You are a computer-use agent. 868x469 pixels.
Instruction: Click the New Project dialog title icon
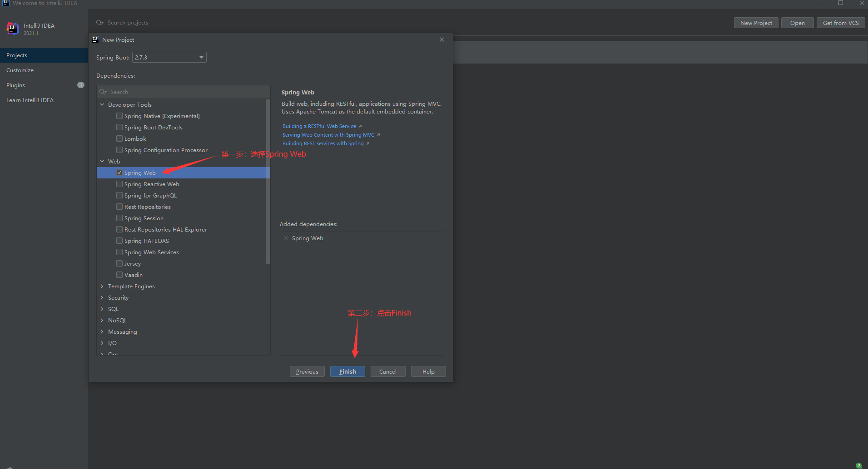click(95, 39)
